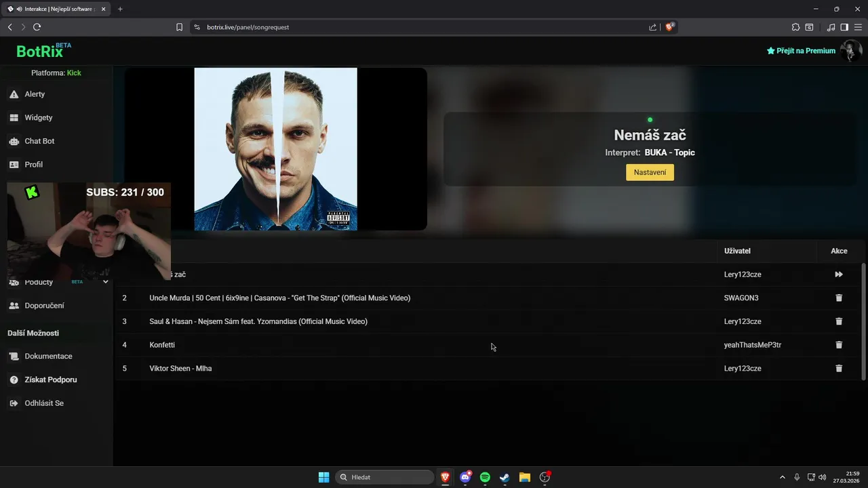Open File Explorer from the taskbar

point(524,477)
